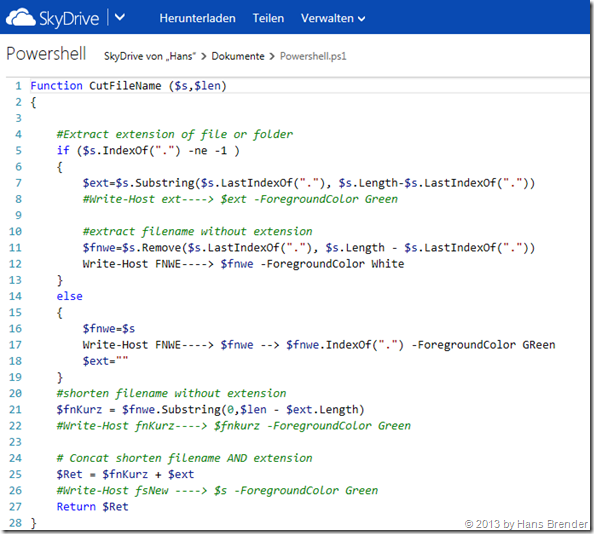The image size is (594, 534).
Task: Click line 25 '$Ret = $fnKurz + $ext'
Action: click(x=125, y=475)
